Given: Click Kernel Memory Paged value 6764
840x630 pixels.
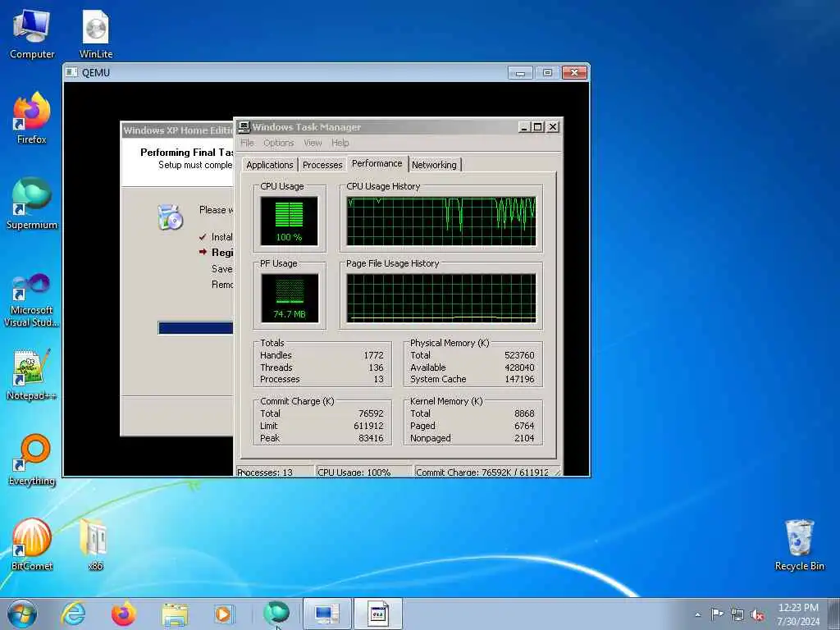Looking at the screenshot, I should point(524,426).
